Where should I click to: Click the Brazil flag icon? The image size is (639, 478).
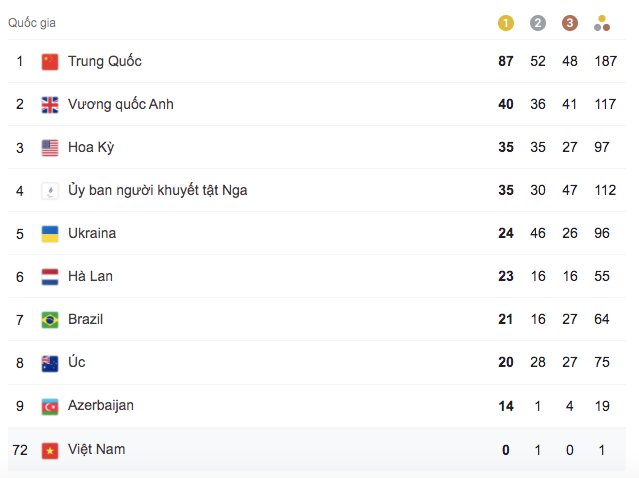point(50,320)
